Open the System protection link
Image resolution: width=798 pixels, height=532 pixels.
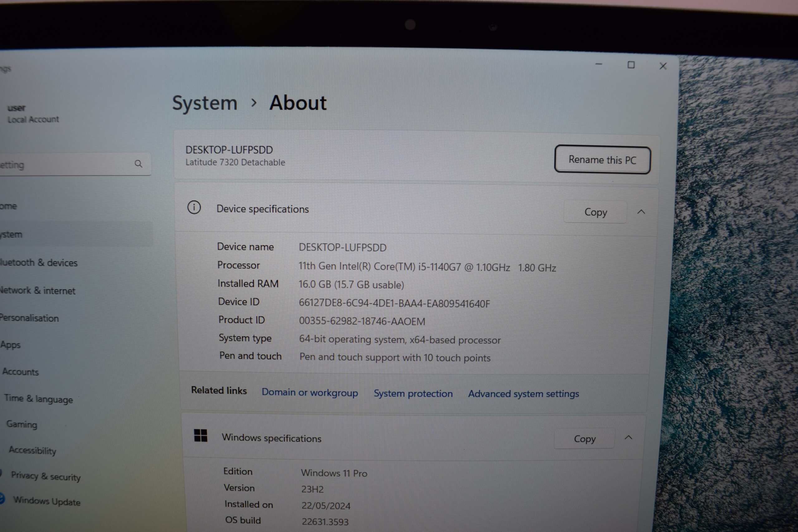pyautogui.click(x=413, y=393)
